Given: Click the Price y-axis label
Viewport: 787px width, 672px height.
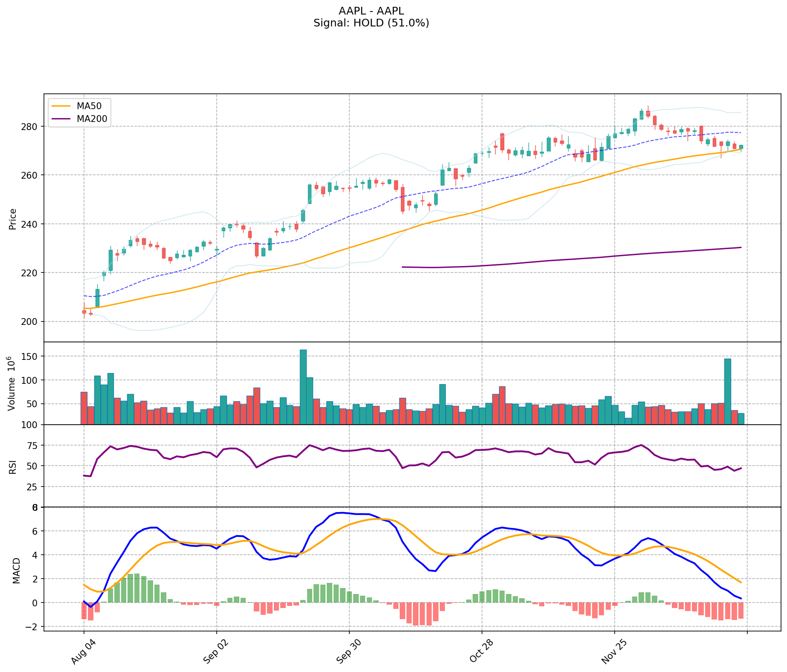Looking at the screenshot, I should (x=13, y=219).
